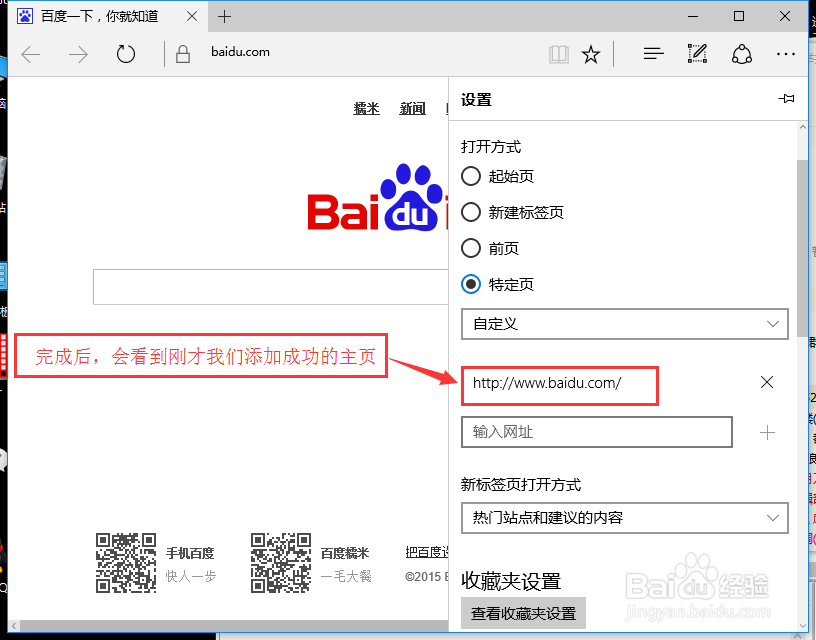
Task: Click the Baidu logo on the page
Action: pos(377,198)
